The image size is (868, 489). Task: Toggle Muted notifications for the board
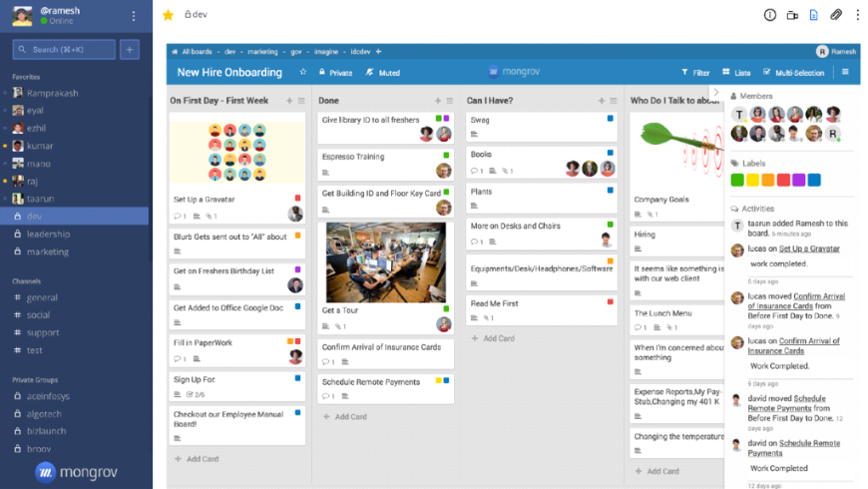pyautogui.click(x=383, y=73)
